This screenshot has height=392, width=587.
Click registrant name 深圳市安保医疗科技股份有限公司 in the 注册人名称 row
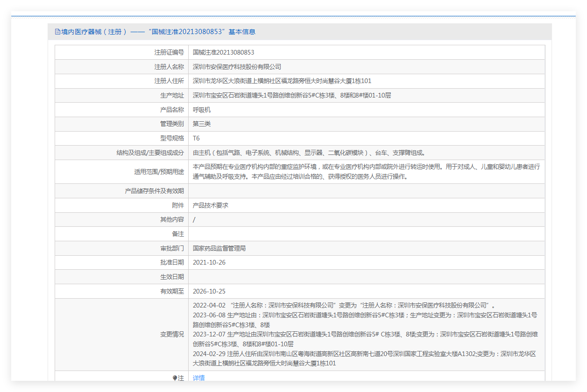point(237,67)
